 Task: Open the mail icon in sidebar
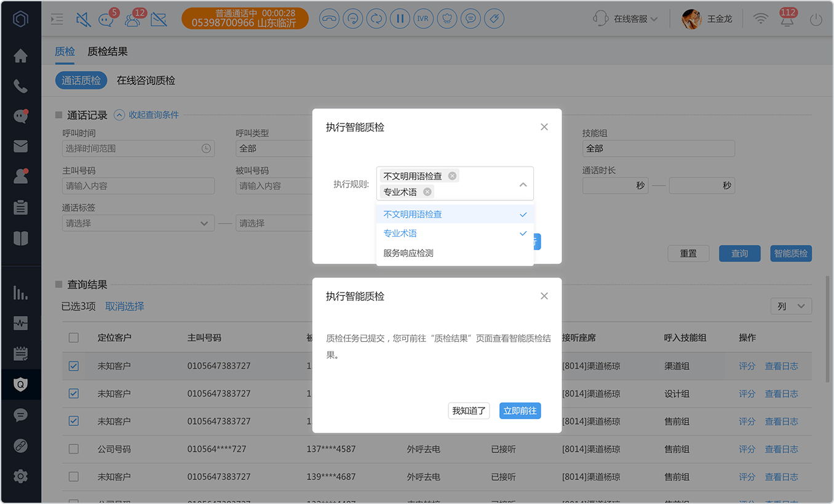pyautogui.click(x=21, y=146)
